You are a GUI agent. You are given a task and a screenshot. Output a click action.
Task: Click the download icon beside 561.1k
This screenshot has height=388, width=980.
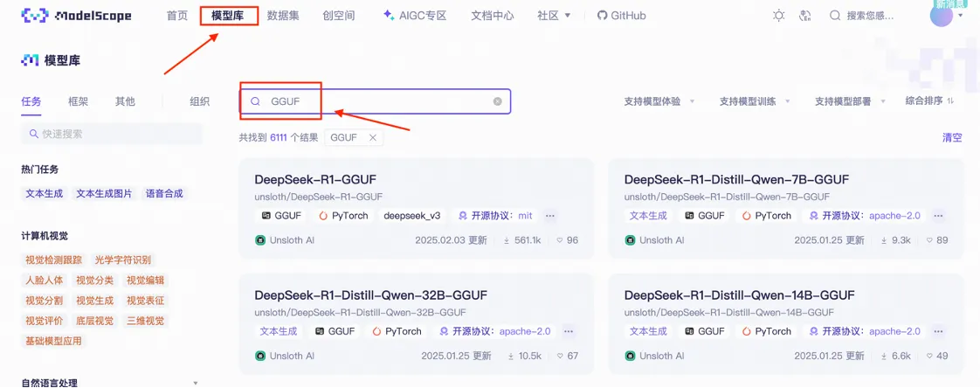(x=507, y=240)
